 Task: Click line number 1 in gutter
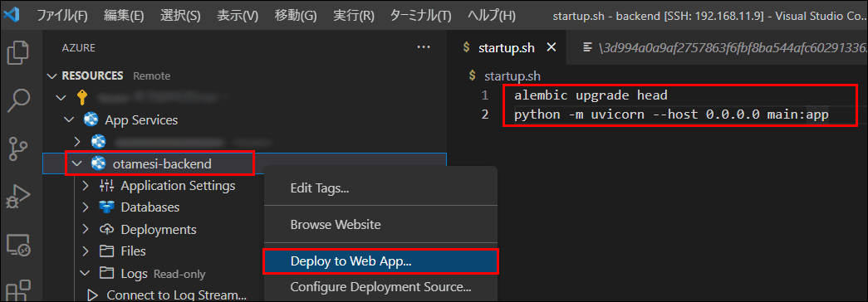click(x=485, y=95)
